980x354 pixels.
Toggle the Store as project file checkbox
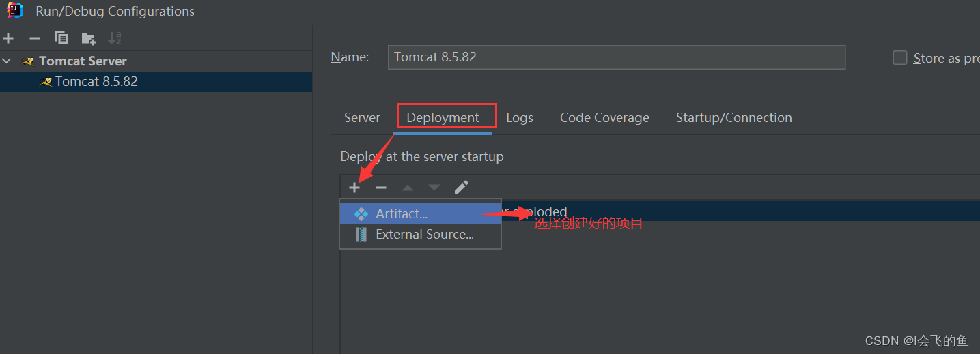pyautogui.click(x=900, y=58)
